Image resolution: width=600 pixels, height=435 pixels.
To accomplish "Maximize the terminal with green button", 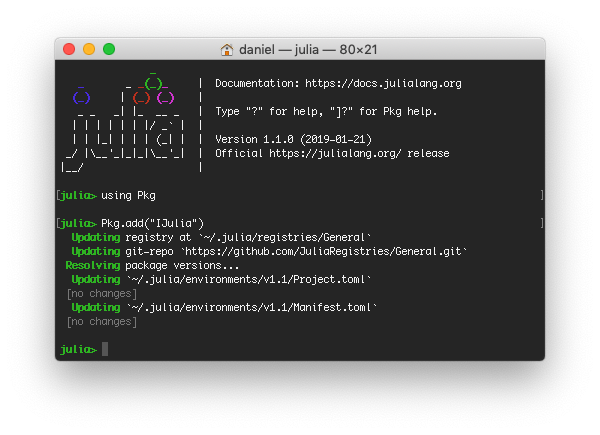I will (x=109, y=49).
